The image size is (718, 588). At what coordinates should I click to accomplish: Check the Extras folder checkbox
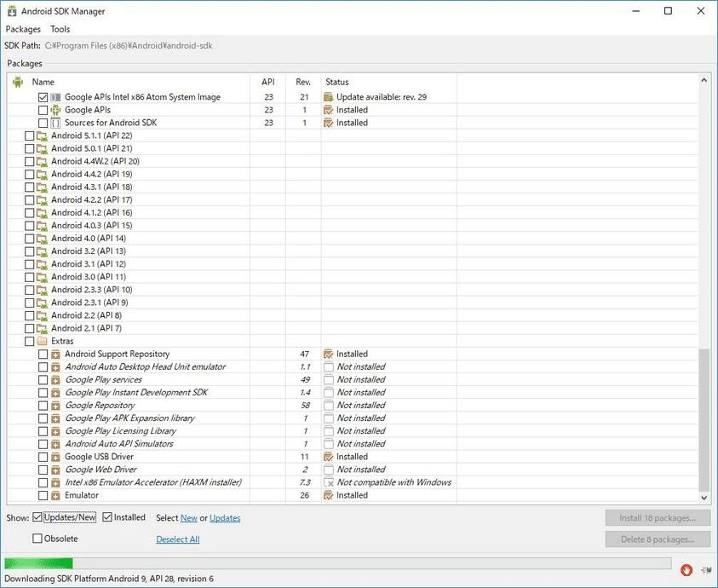[29, 341]
